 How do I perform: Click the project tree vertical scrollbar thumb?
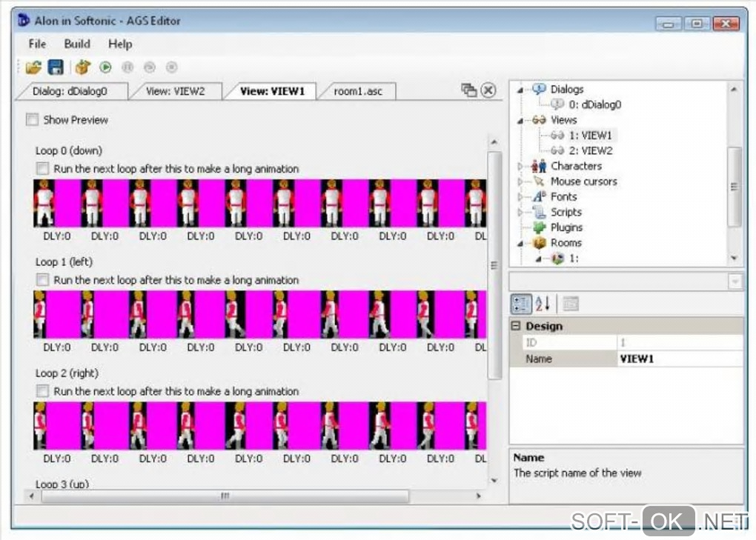(x=734, y=187)
